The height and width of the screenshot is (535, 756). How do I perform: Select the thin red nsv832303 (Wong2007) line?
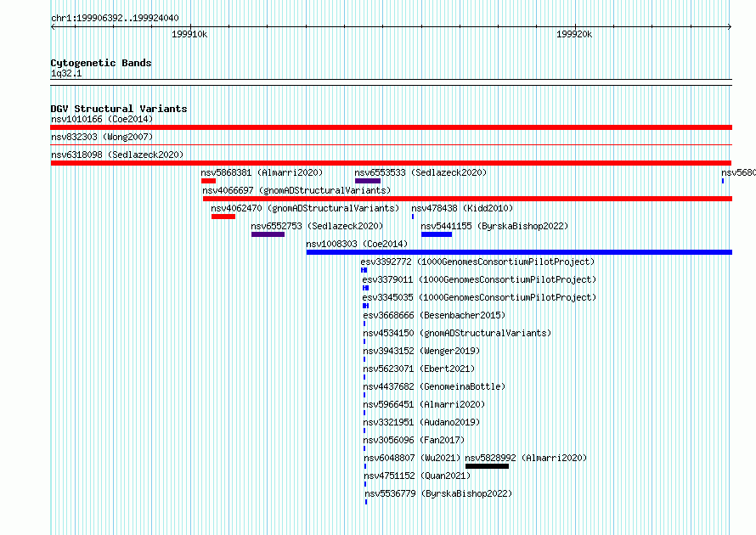point(391,144)
